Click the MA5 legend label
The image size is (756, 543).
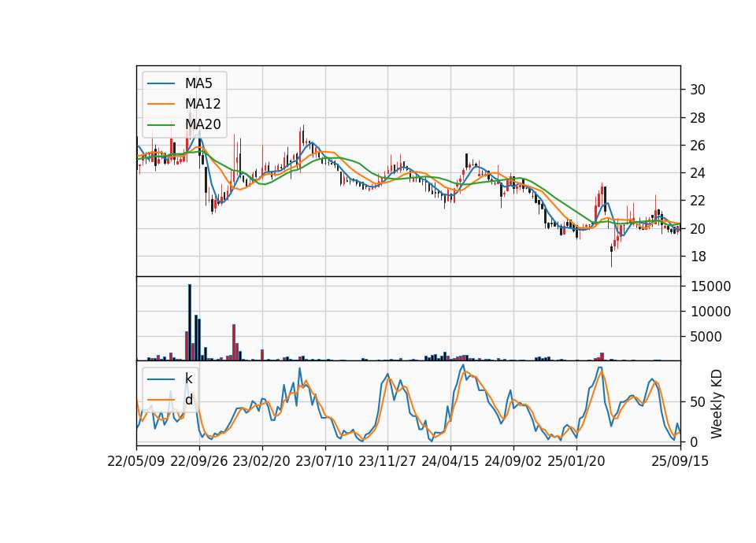click(x=198, y=83)
